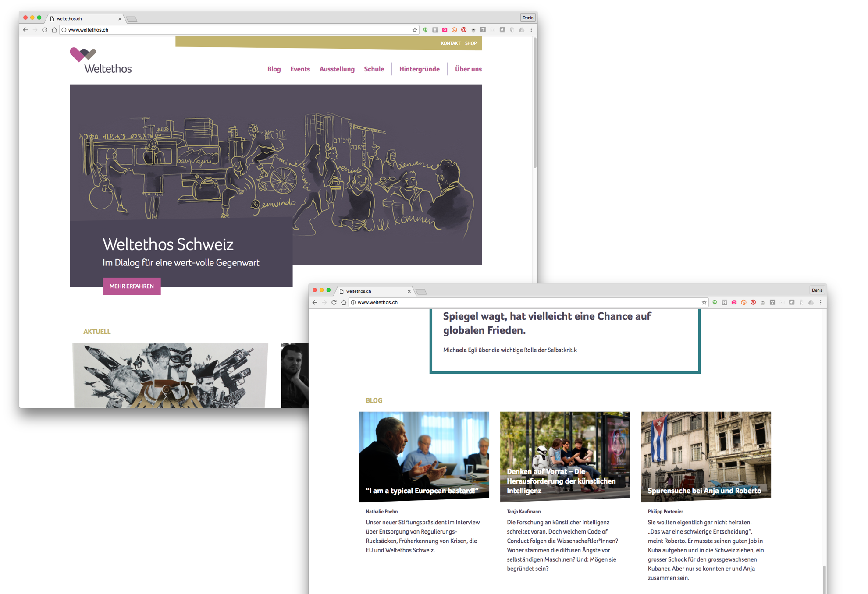868x594 pixels.
Task: Click the address bar in back window
Action: (x=237, y=30)
